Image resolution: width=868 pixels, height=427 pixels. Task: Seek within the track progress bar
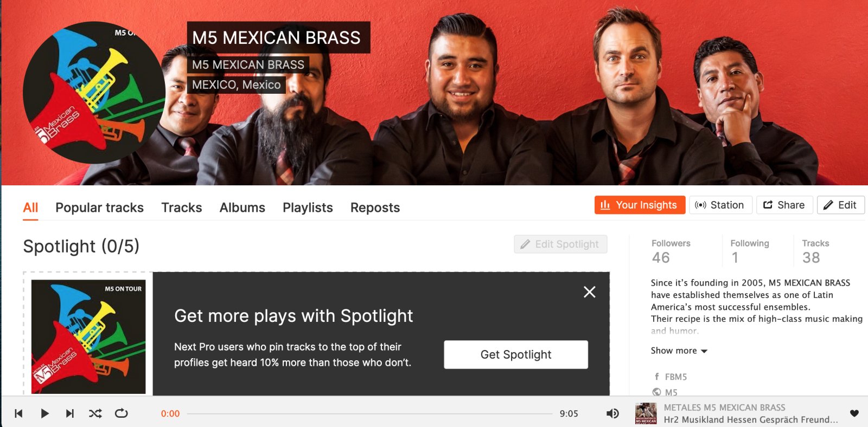(369, 413)
